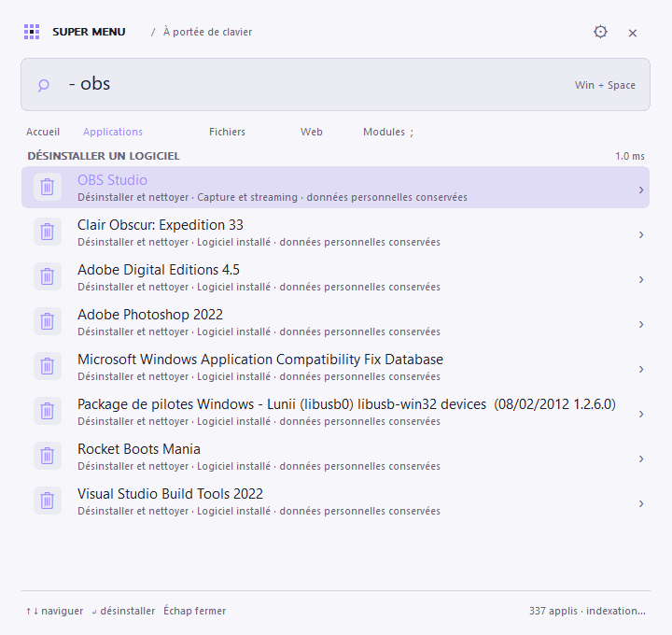Click the Super Menu grid logo icon
Viewport: 672px width, 635px height.
click(32, 32)
